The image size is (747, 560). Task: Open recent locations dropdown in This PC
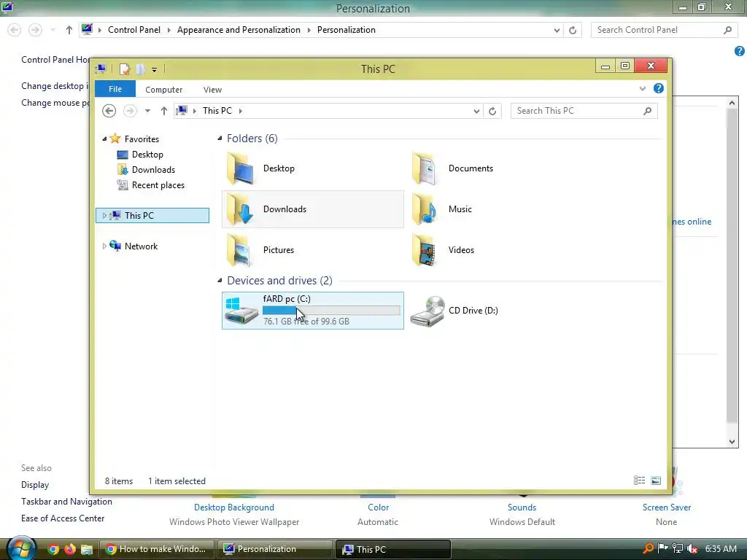pos(147,111)
